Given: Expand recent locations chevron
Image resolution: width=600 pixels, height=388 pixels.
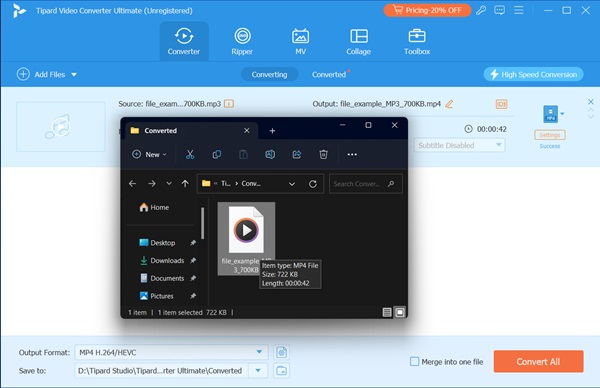Looking at the screenshot, I should [x=169, y=184].
